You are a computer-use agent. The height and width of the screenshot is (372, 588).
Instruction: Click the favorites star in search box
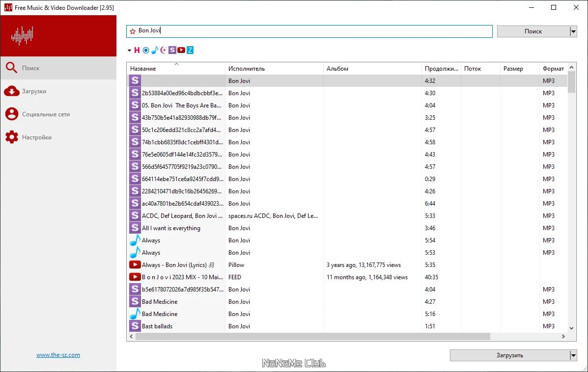132,31
